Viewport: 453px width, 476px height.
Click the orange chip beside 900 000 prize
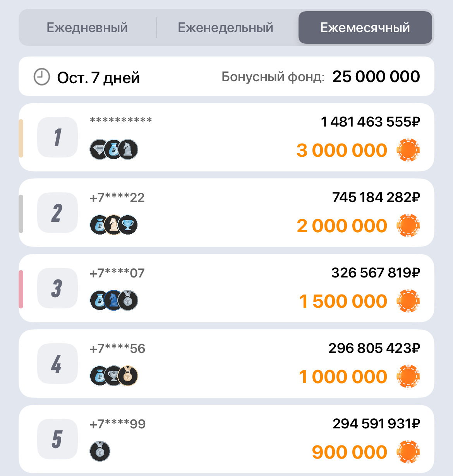click(x=408, y=452)
